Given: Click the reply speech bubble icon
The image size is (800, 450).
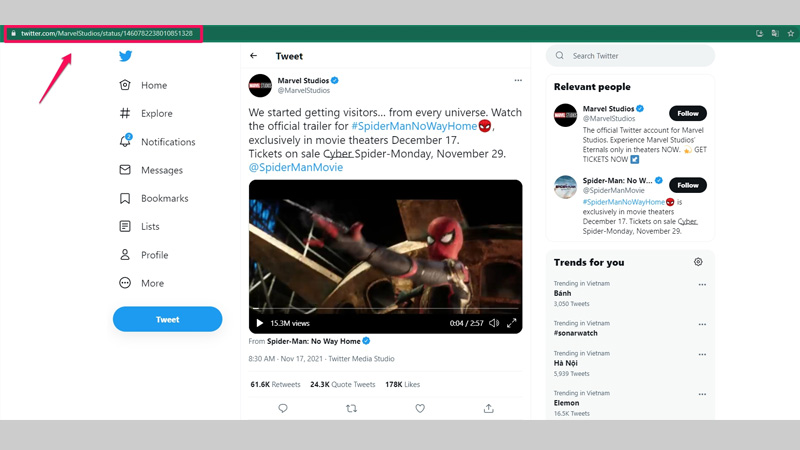Looking at the screenshot, I should coord(283,408).
